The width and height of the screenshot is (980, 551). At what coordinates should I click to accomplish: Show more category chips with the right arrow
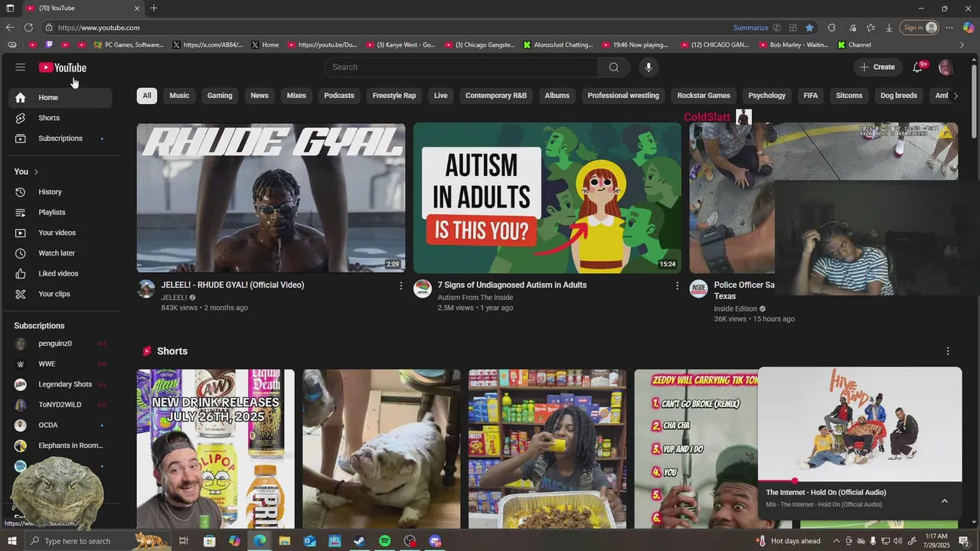pos(955,96)
